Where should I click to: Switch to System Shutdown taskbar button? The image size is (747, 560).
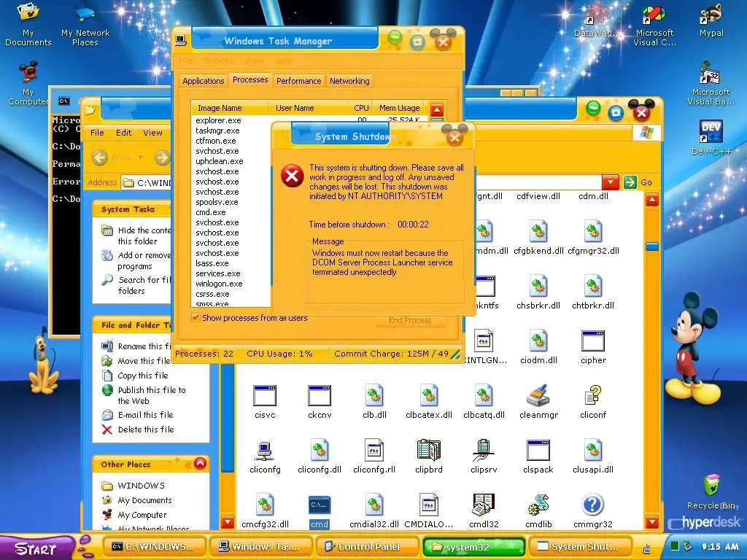tap(579, 547)
